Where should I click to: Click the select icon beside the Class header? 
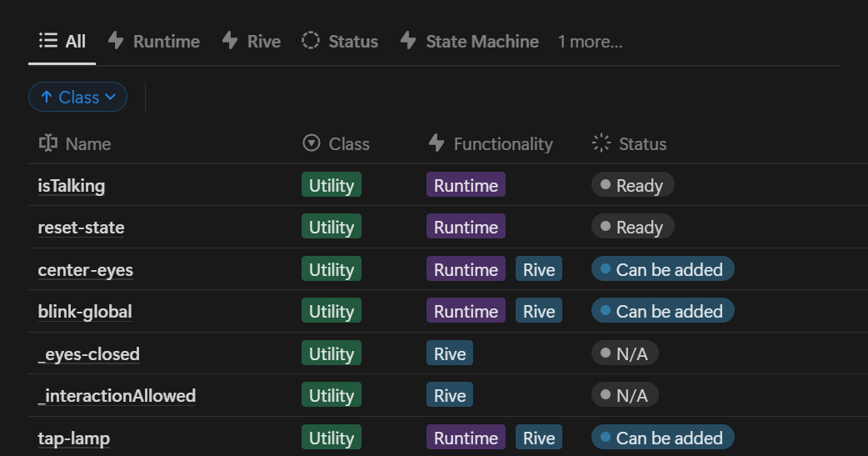pyautogui.click(x=312, y=143)
